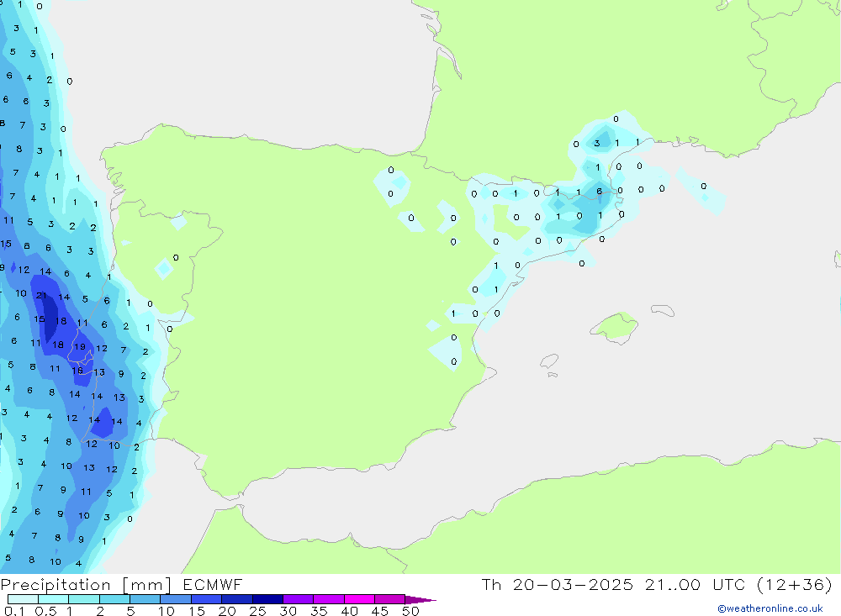Screen dimensions: 841x616
Task: Click the 'Precipitation [mm]' title text
Action: point(86,585)
